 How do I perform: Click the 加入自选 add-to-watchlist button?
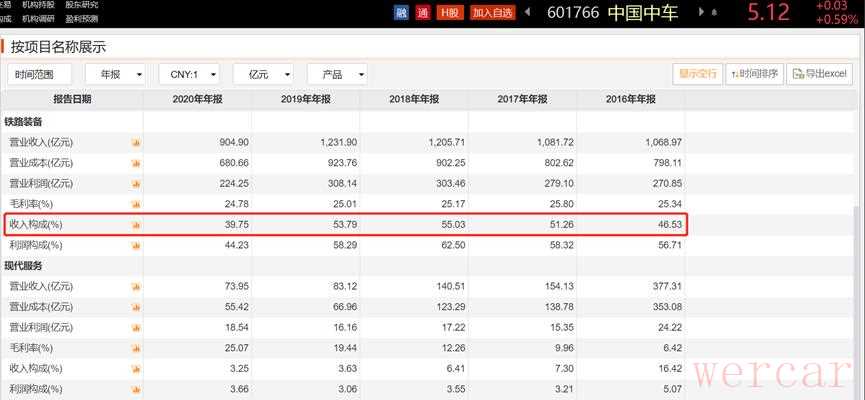click(x=493, y=12)
